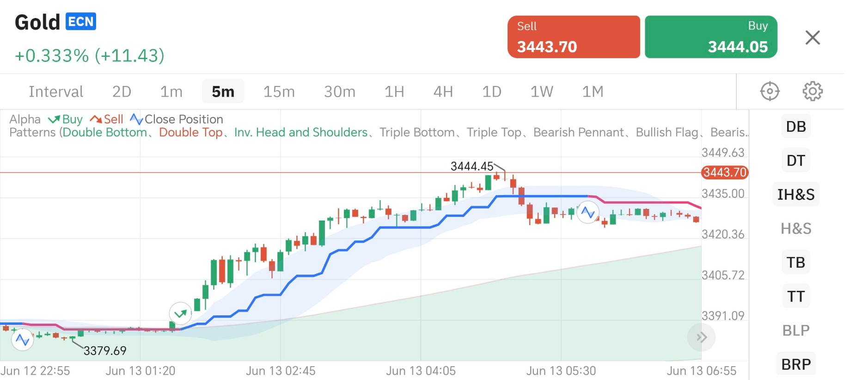Toggle the IH&S pattern button in sidebar

(795, 194)
